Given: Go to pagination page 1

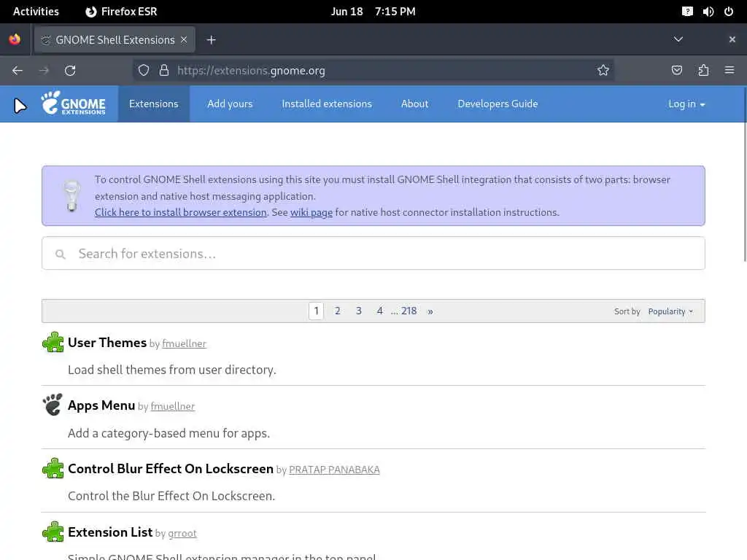Looking at the screenshot, I should 316,311.
